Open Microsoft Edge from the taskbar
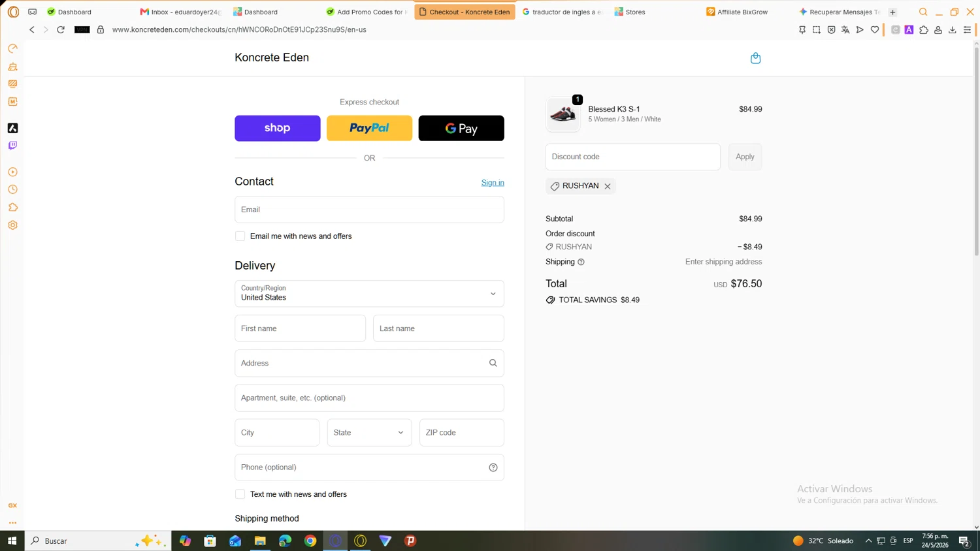Screen dimensions: 980x551 (x=286, y=541)
